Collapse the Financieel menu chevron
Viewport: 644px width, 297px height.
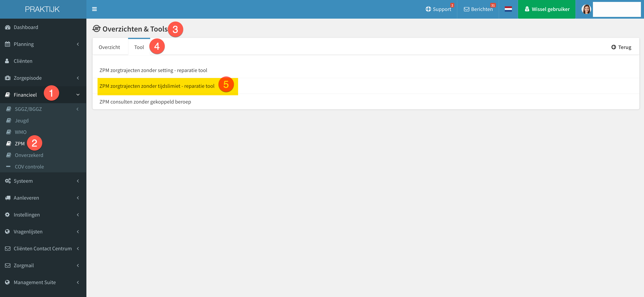78,95
